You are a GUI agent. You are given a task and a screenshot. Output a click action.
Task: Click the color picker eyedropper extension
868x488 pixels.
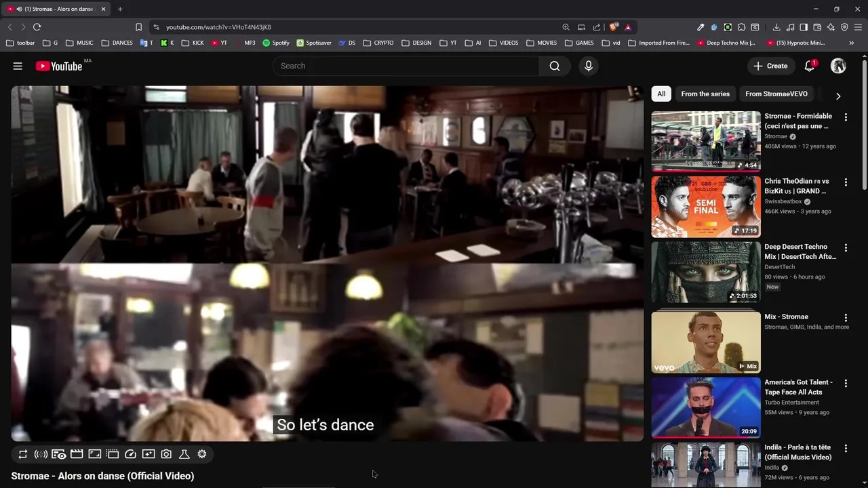coord(701,27)
